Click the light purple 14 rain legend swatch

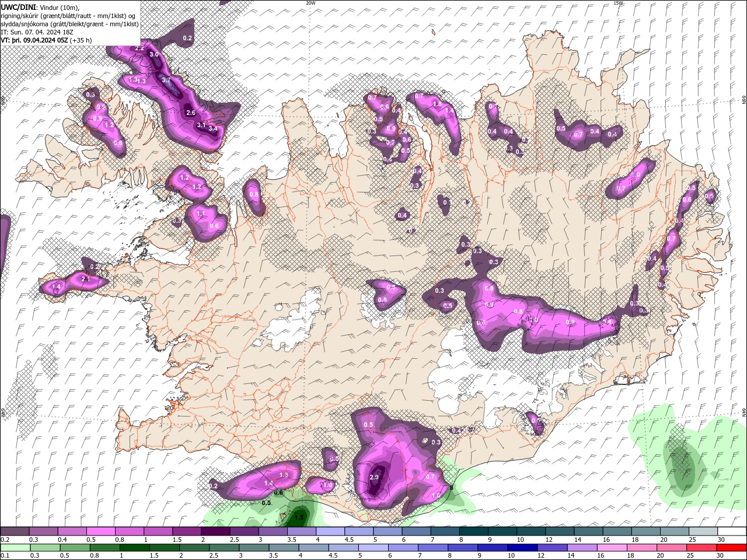coord(582,548)
